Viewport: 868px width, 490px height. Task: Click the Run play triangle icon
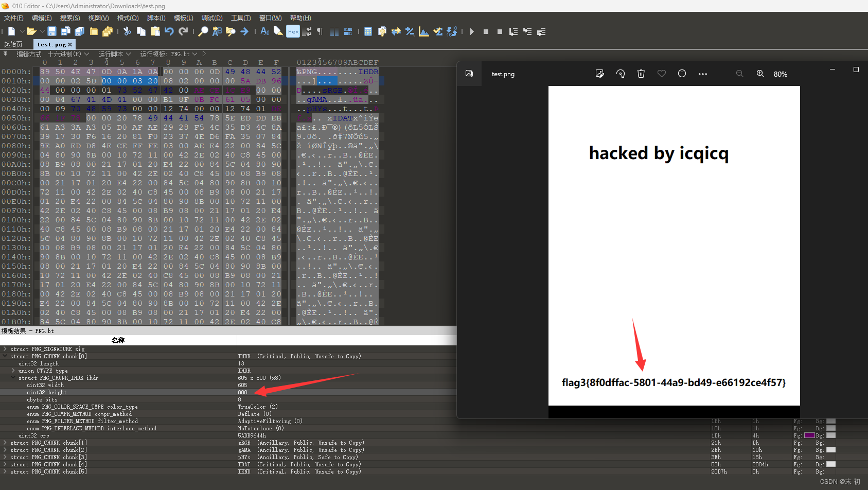tap(472, 31)
